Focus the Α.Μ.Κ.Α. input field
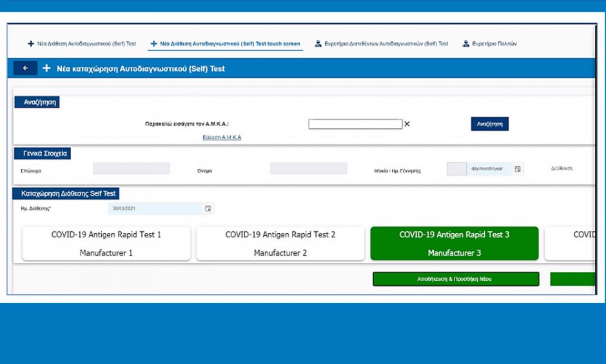 355,124
